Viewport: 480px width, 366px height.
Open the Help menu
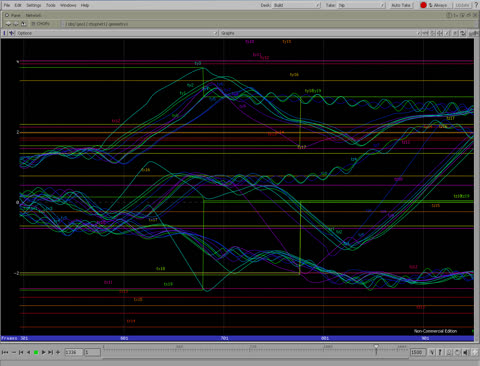coord(85,5)
